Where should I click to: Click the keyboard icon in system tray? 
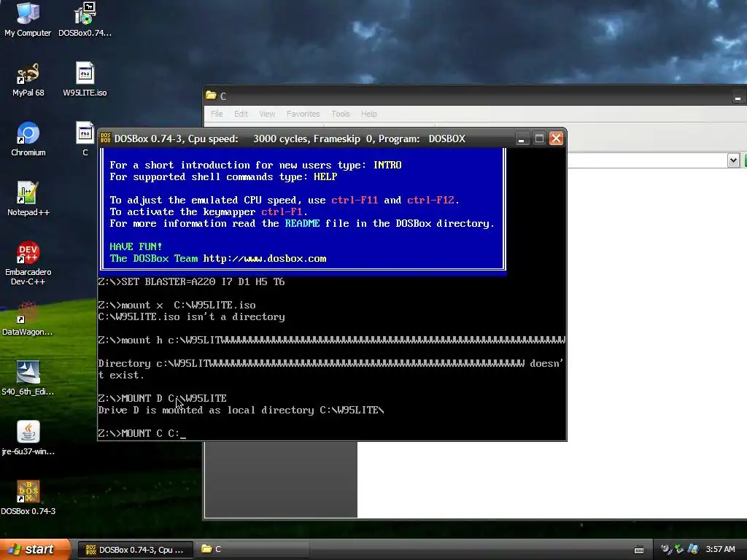click(639, 550)
